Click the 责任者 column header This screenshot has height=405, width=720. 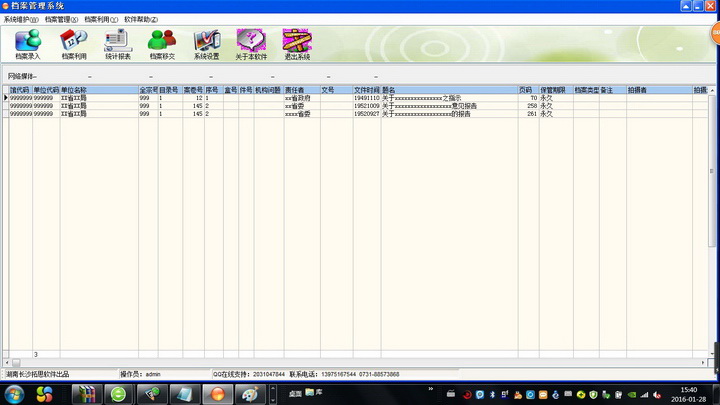(302, 90)
